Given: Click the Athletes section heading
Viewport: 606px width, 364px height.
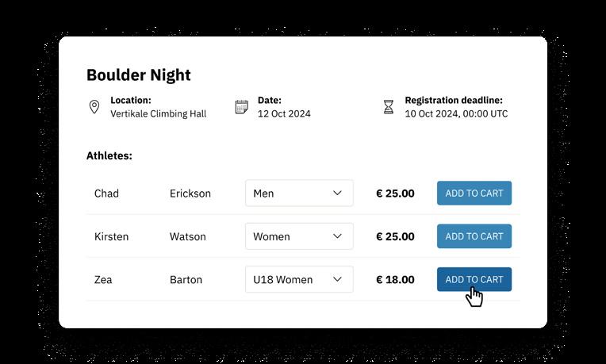Looking at the screenshot, I should click(109, 156).
